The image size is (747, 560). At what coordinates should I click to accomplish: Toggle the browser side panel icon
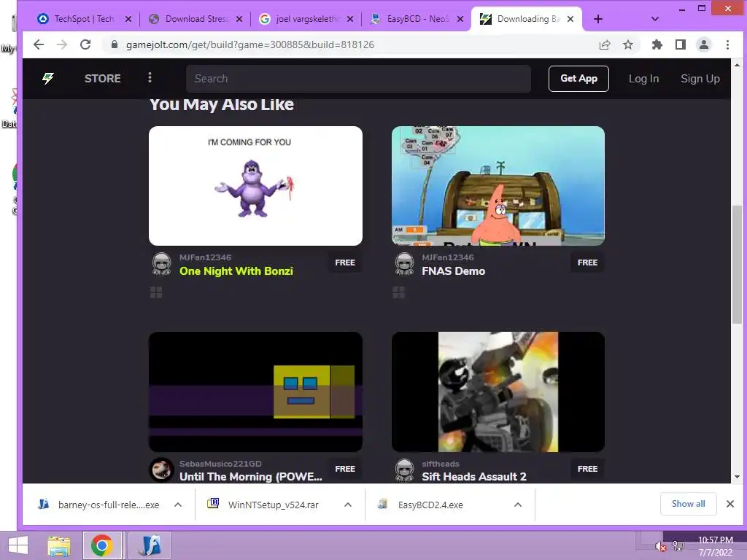[x=681, y=44]
